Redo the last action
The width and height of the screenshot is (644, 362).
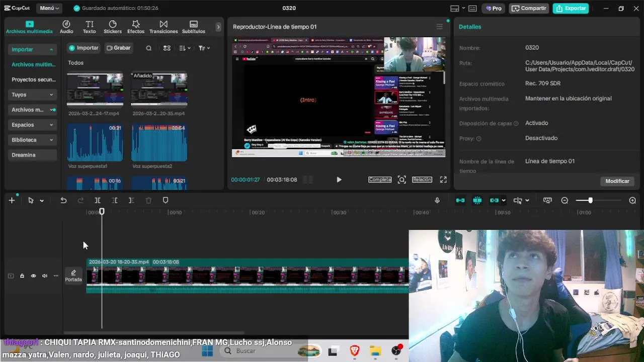[80, 200]
